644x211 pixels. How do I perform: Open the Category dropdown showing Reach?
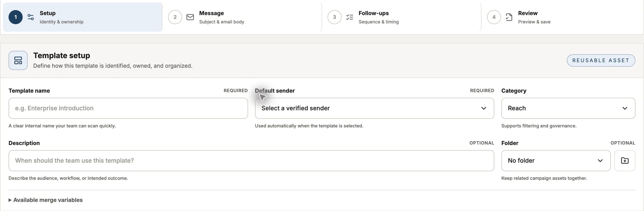pos(568,108)
